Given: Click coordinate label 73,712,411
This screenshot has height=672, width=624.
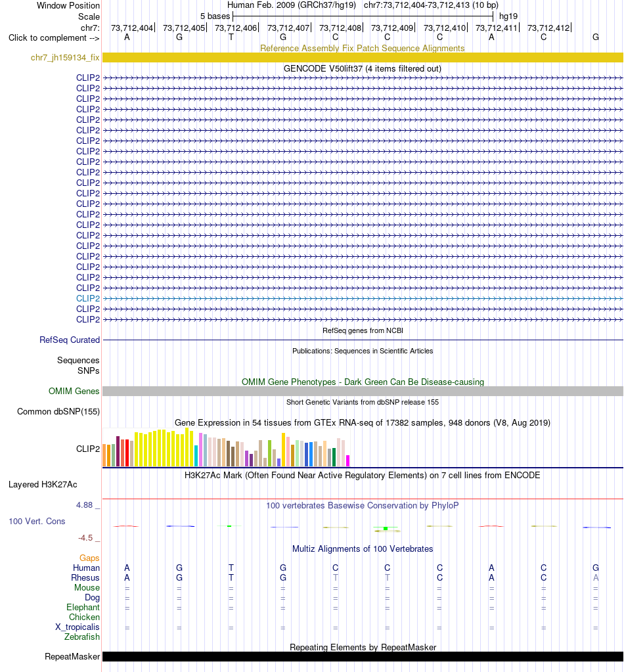Looking at the screenshot, I should pos(497,28).
